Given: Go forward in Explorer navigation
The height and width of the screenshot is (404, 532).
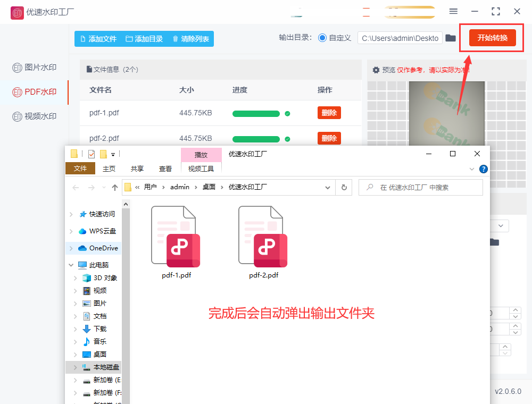Looking at the screenshot, I should pyautogui.click(x=92, y=188).
